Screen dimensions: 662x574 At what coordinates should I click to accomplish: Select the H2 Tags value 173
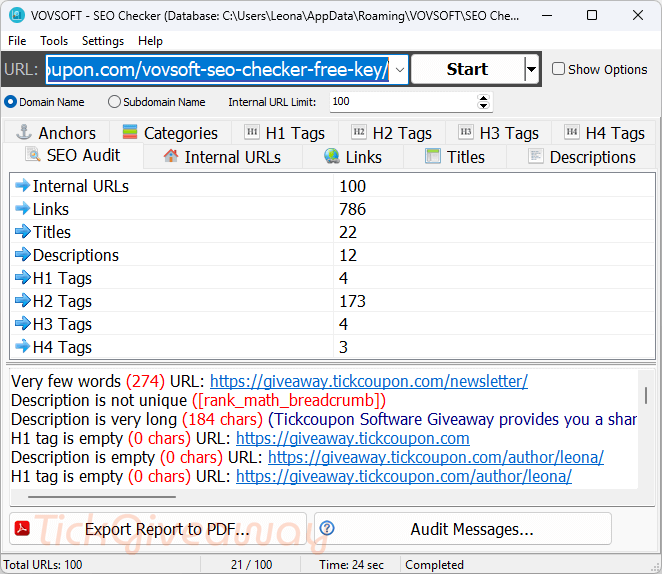point(353,301)
